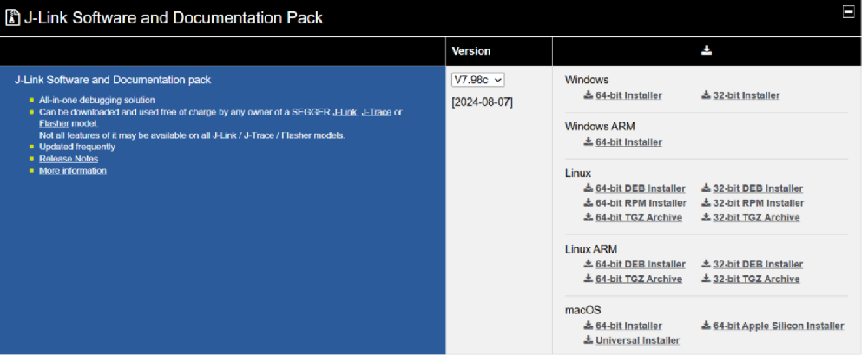The height and width of the screenshot is (362, 868).
Task: Click the zip file icon beside the pack title
Action: tap(12, 17)
